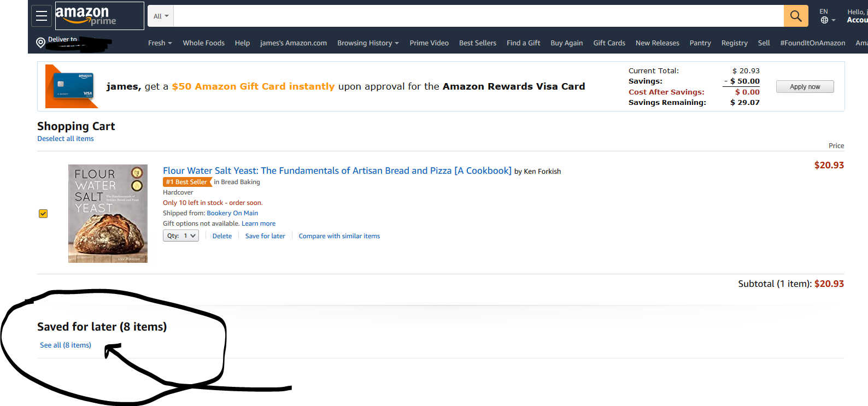The image size is (868, 406).
Task: Click Deselect all items link
Action: (x=66, y=139)
